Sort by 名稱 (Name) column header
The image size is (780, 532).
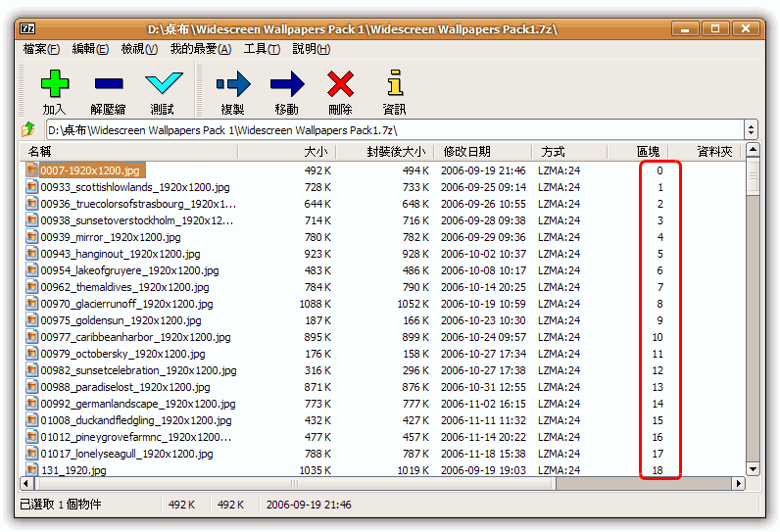[128, 151]
